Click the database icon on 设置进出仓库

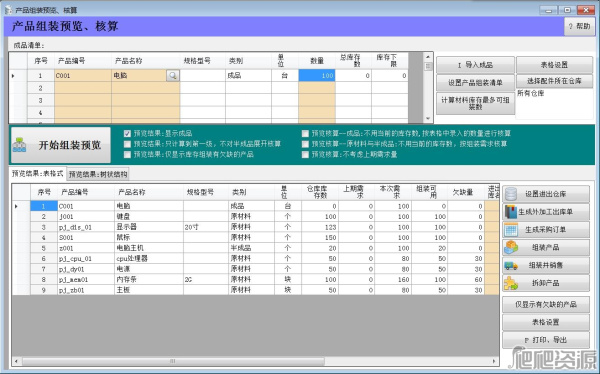[511, 194]
